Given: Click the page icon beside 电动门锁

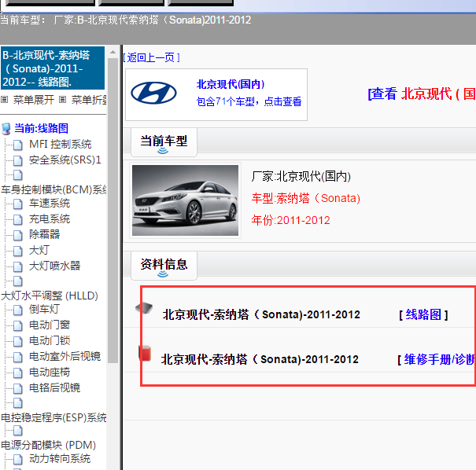Looking at the screenshot, I should pos(17,341).
